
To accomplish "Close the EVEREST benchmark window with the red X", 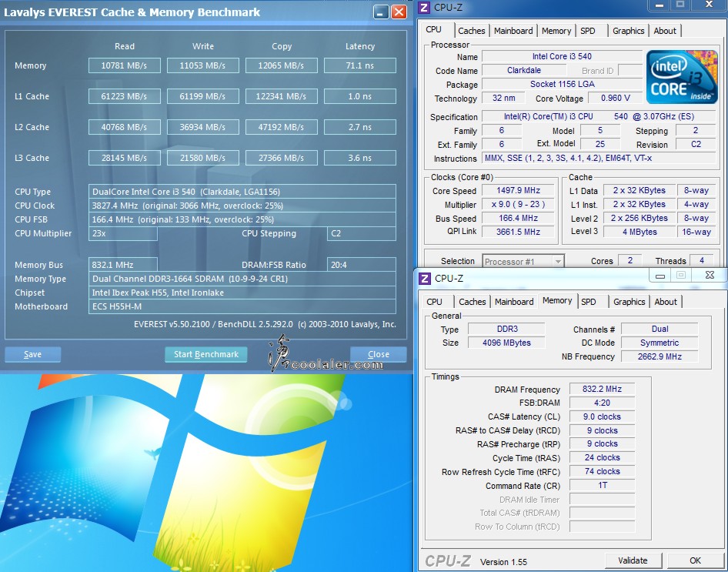I will coord(399,12).
